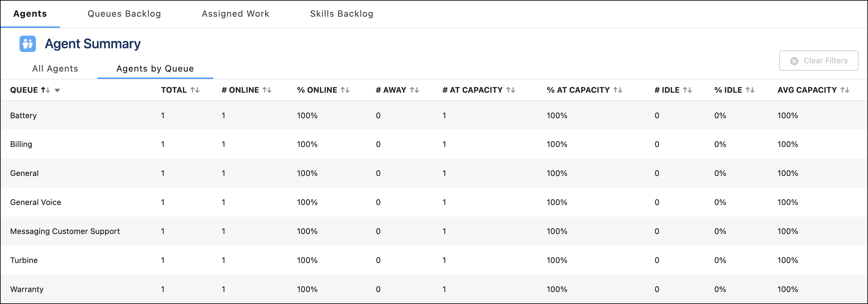
Task: Open the Skills Backlog tab
Action: click(x=341, y=14)
